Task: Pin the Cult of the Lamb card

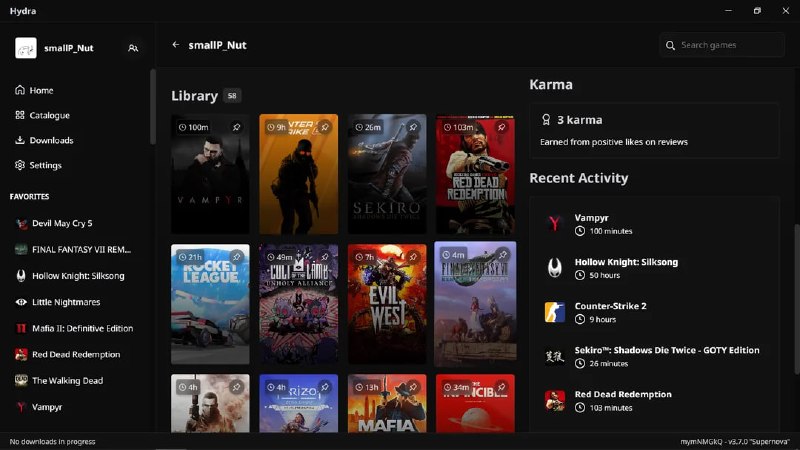Action: pos(324,257)
